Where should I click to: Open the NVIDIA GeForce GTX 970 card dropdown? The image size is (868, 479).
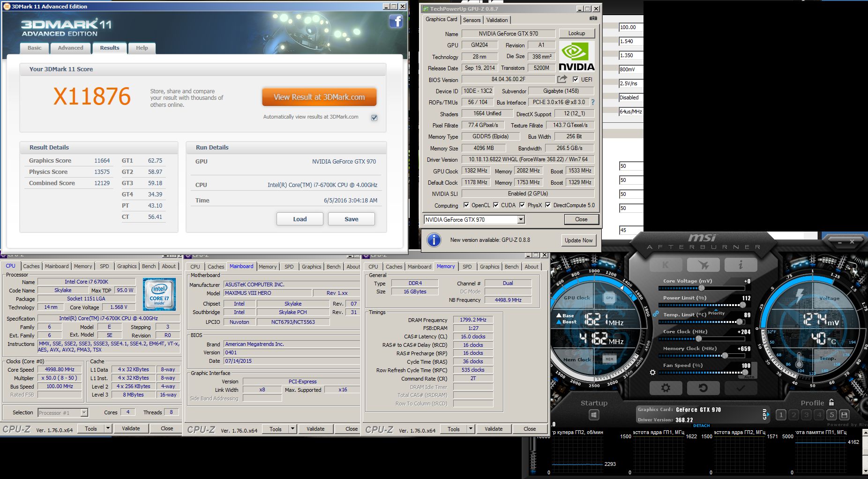point(521,219)
